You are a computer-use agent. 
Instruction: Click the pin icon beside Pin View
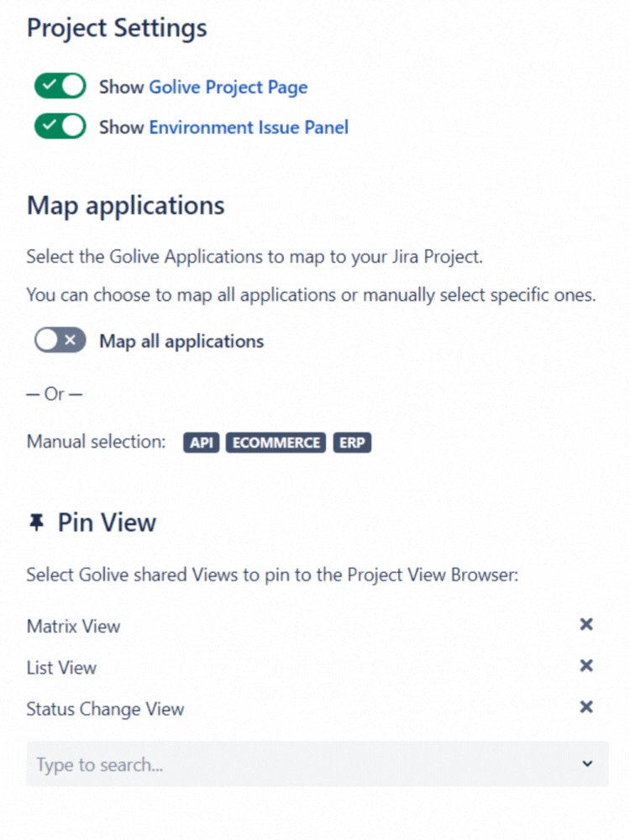35,522
